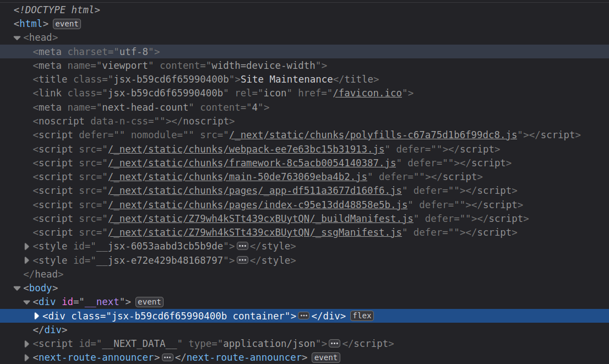Collapse the div id __next node
Viewport: 609px width, 364px height.
tap(27, 302)
